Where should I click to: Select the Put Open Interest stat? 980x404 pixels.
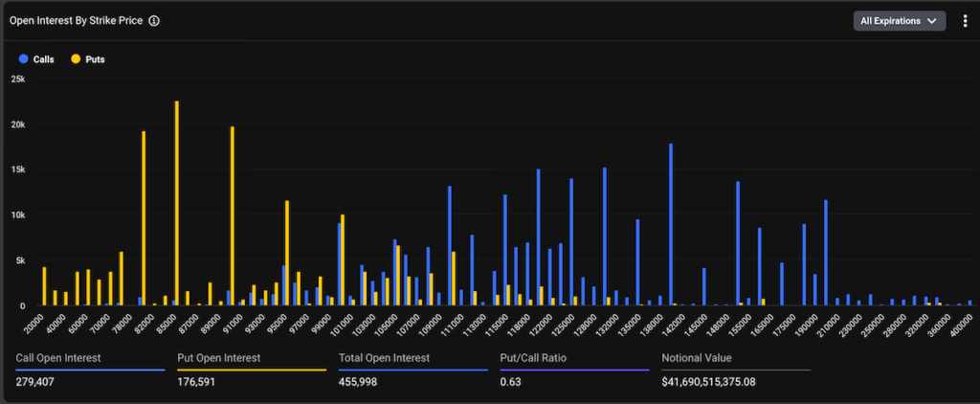click(218, 358)
